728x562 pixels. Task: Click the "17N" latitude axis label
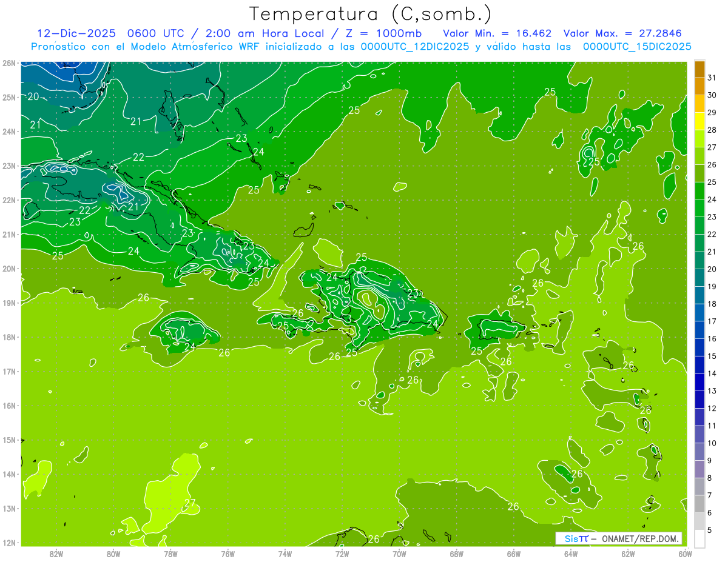[x=9, y=371]
